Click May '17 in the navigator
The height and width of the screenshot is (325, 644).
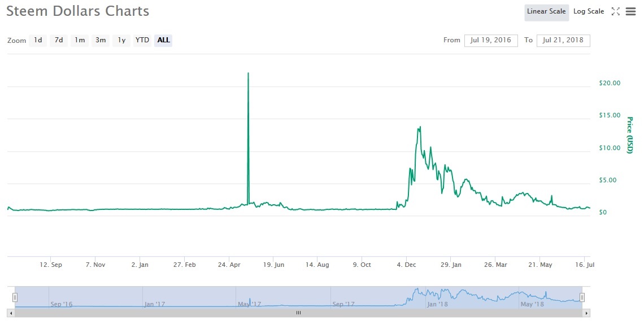click(249, 304)
